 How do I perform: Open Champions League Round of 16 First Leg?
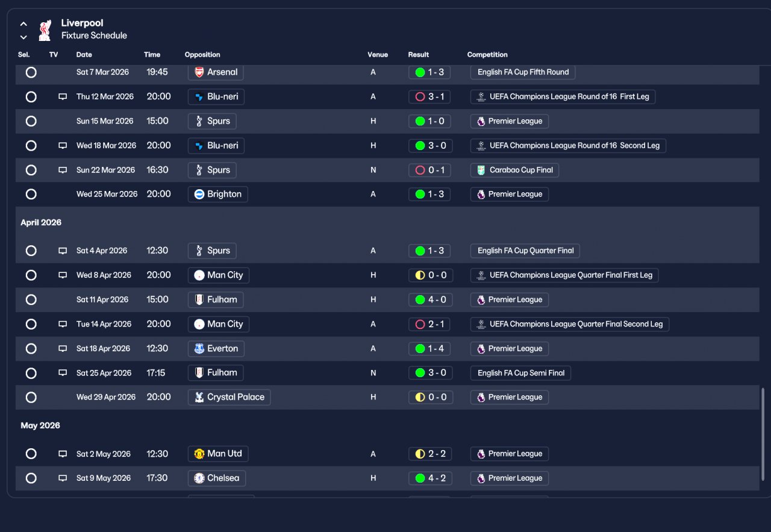(x=563, y=96)
